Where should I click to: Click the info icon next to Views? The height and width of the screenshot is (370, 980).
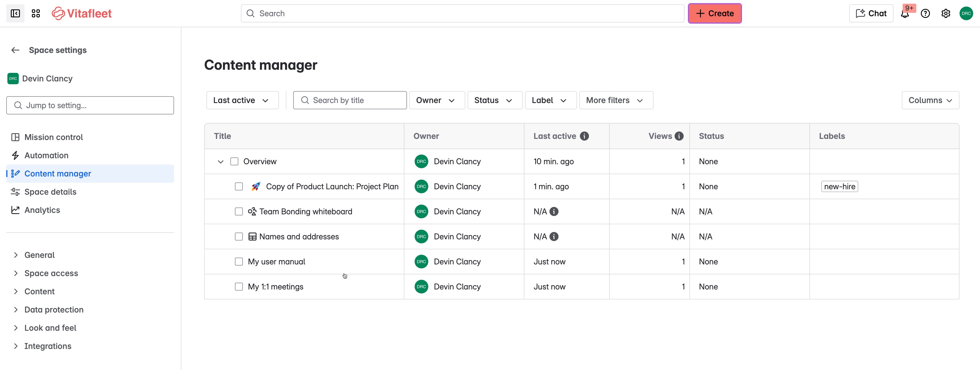(679, 136)
